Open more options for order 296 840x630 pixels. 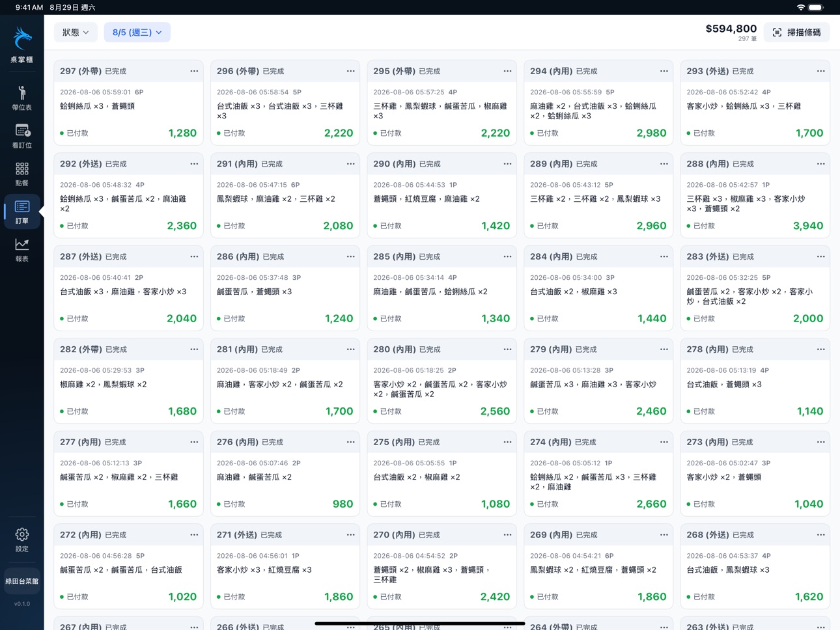pyautogui.click(x=351, y=71)
